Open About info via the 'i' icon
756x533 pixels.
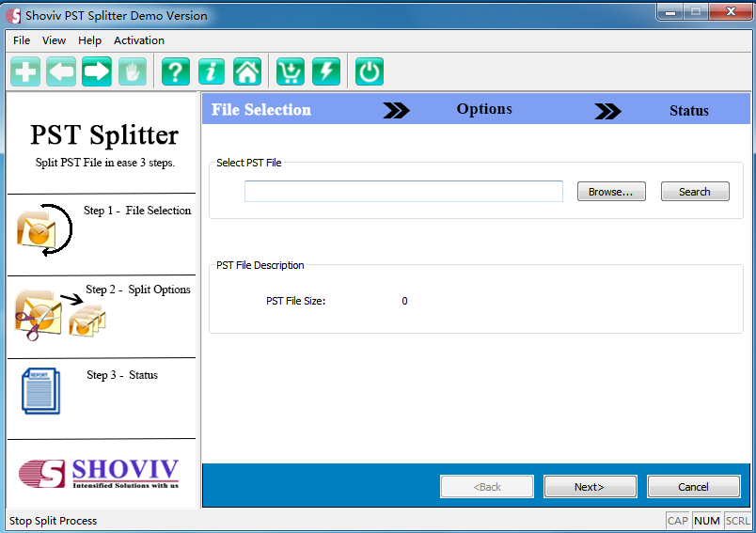point(212,71)
